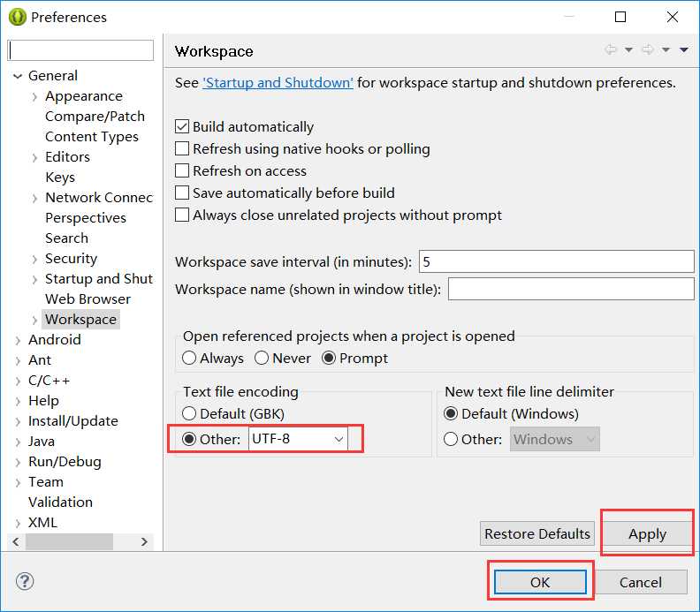Viewport: 700px width, 612px height.
Task: Expand the Security tree node
Action: (x=34, y=259)
